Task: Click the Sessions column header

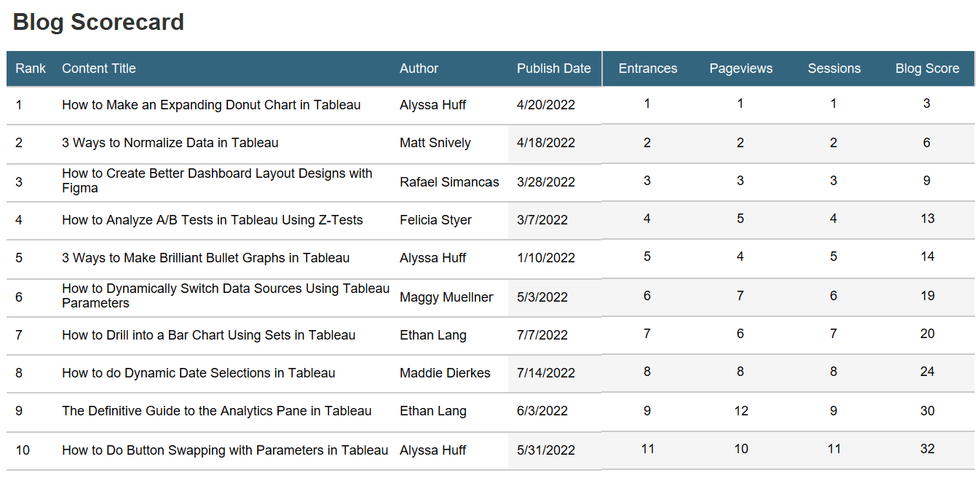Action: click(834, 68)
